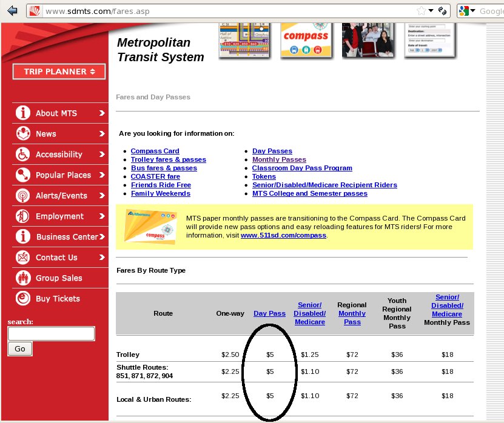Screen dimensions: 504x423
Task: Follow the Monthly Passes link
Action: [x=279, y=159]
